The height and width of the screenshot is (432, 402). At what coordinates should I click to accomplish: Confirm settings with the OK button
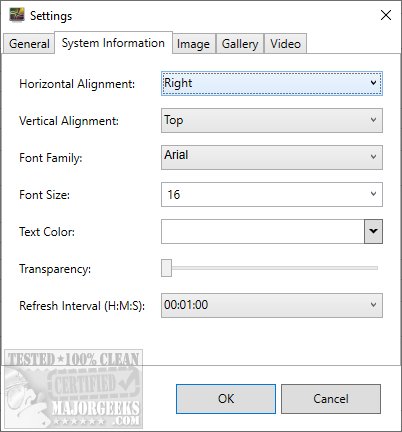pos(226,399)
